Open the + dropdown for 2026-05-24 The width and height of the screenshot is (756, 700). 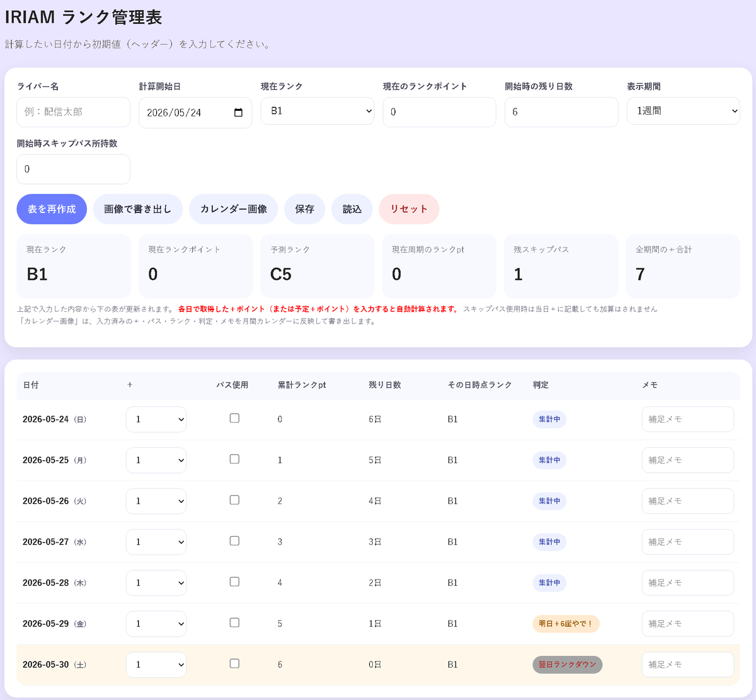pyautogui.click(x=156, y=420)
